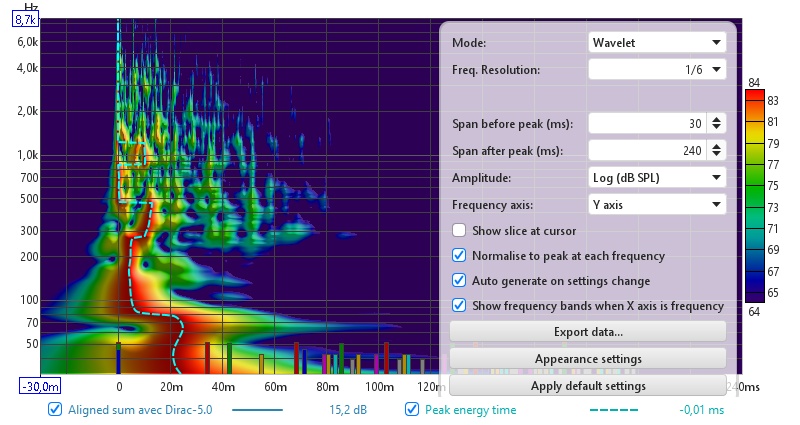Open the Mode dropdown showing Wavelet
The image size is (800, 425).
(x=657, y=43)
